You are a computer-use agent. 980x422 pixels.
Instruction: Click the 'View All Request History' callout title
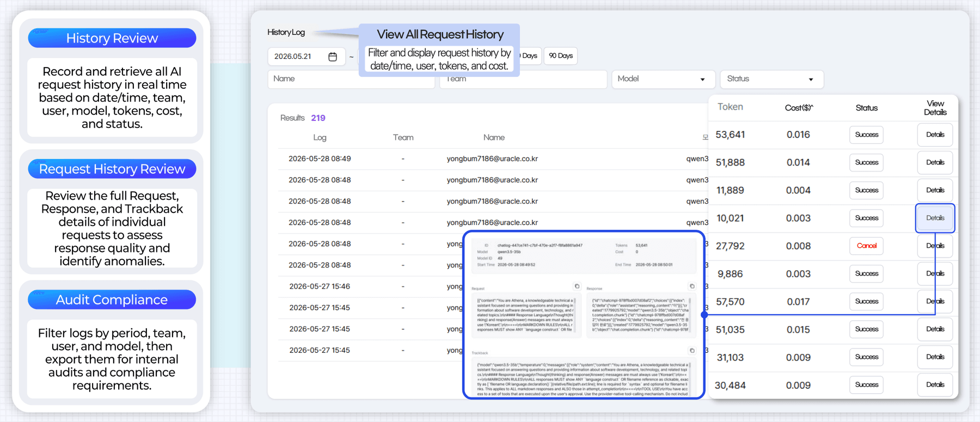click(x=440, y=34)
